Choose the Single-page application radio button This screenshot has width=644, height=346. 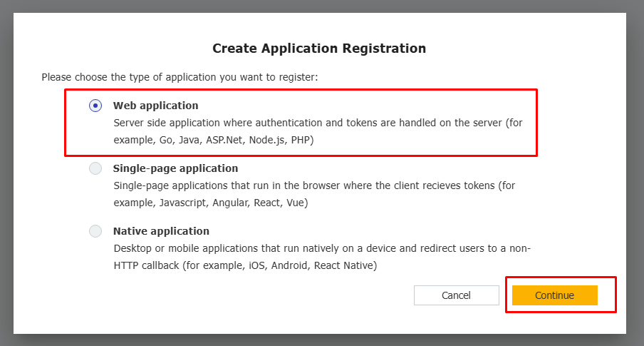(x=95, y=168)
